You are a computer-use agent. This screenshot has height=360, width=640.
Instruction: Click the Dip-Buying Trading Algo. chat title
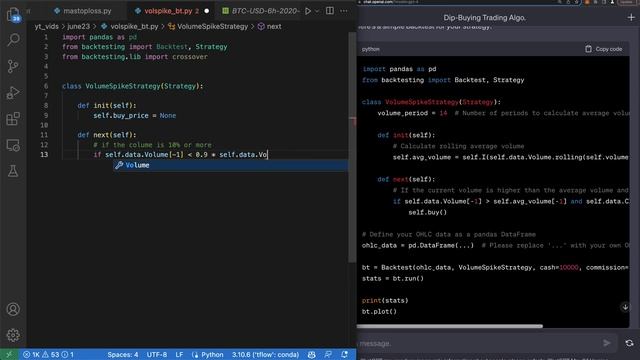click(x=484, y=18)
